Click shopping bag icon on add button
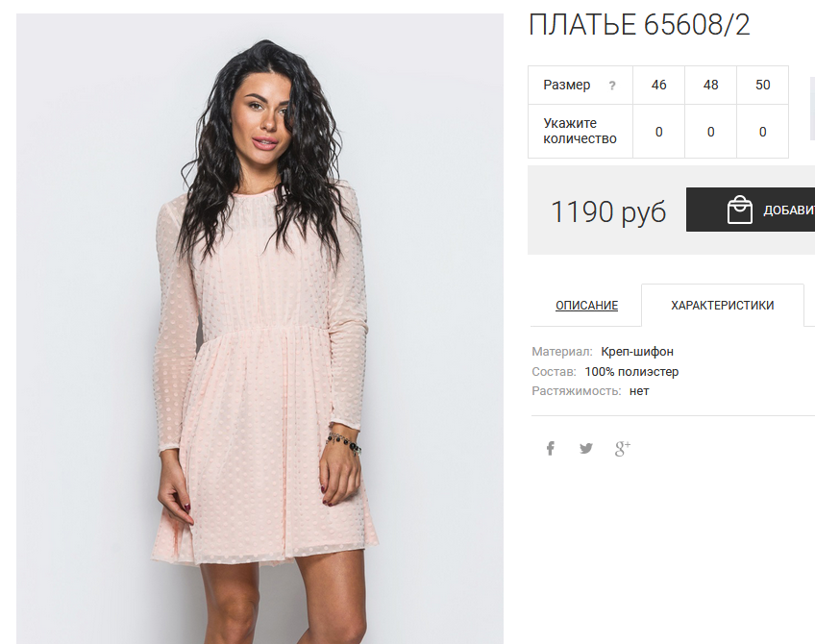 click(740, 210)
